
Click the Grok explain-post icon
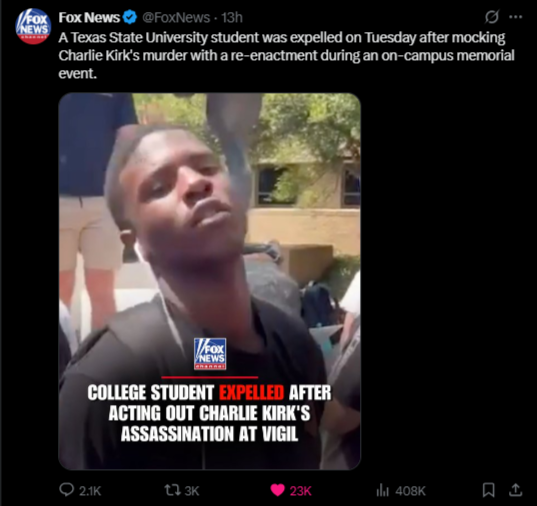[492, 17]
